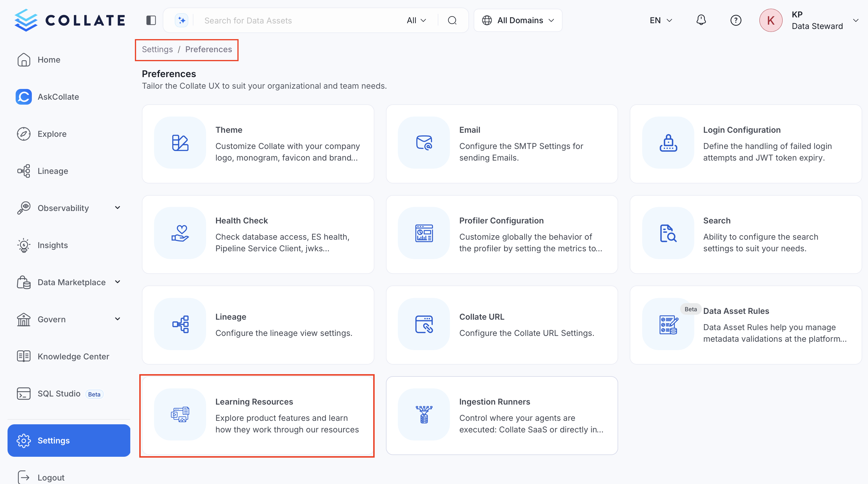Click the Profiler Configuration icon
This screenshot has width=868, height=484.
coord(424,233)
